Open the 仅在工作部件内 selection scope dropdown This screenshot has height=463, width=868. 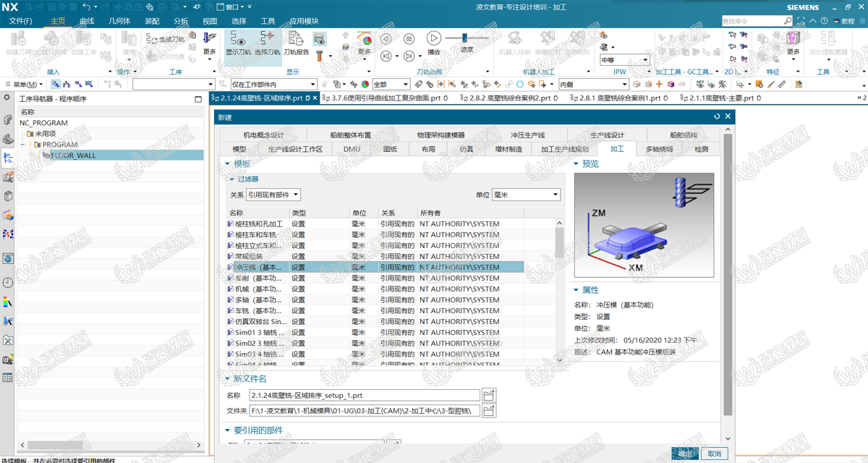[x=273, y=85]
